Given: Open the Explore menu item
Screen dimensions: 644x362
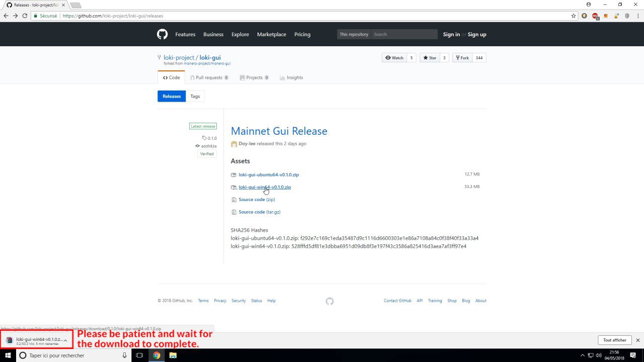Looking at the screenshot, I should pyautogui.click(x=240, y=35).
